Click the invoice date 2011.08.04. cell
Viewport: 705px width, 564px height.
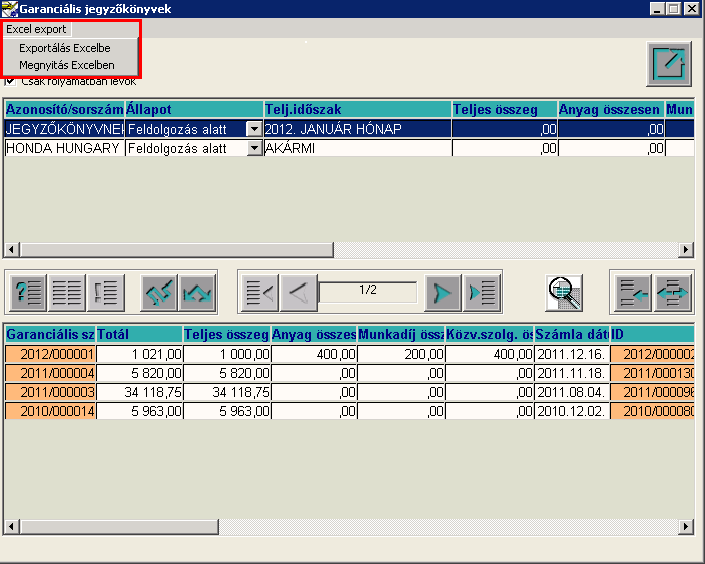[x=572, y=392]
